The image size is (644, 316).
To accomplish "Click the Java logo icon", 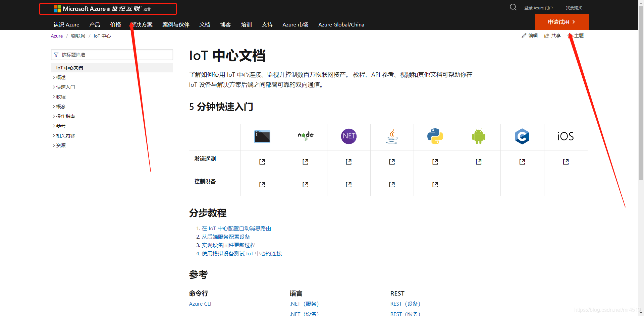I will pos(392,136).
